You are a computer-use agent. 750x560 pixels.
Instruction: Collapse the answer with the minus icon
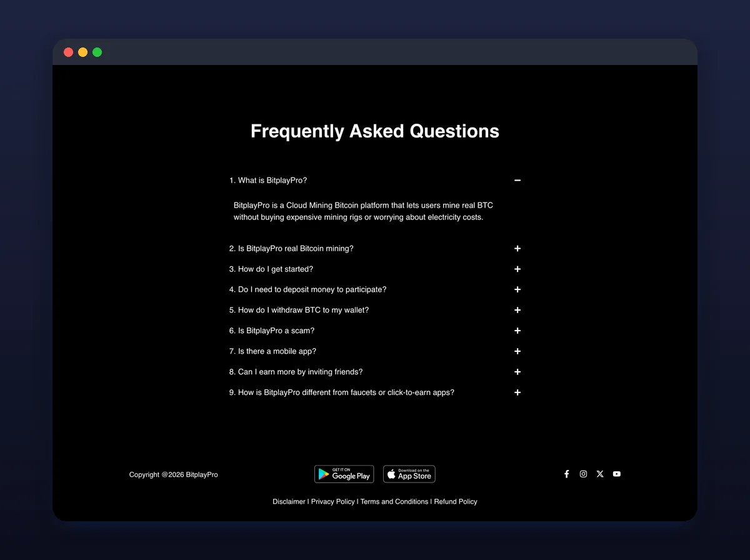(517, 181)
